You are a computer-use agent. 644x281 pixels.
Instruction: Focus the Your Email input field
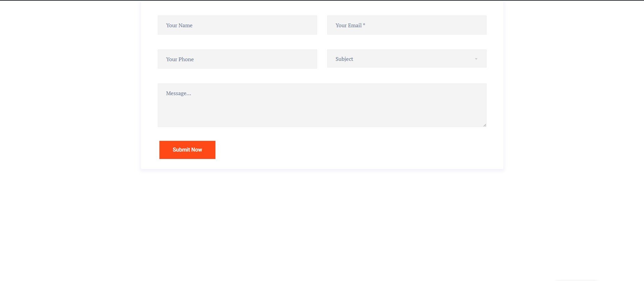(407, 25)
